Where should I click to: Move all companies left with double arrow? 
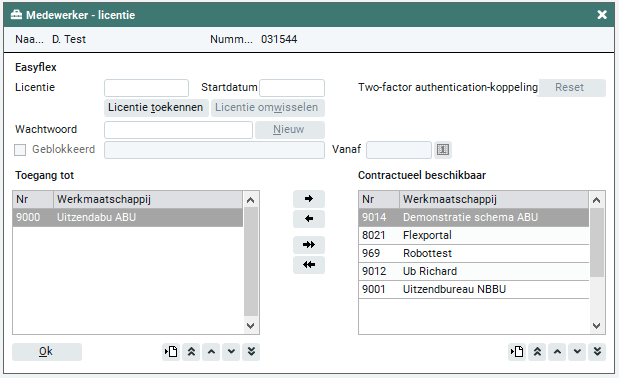pyautogui.click(x=309, y=265)
